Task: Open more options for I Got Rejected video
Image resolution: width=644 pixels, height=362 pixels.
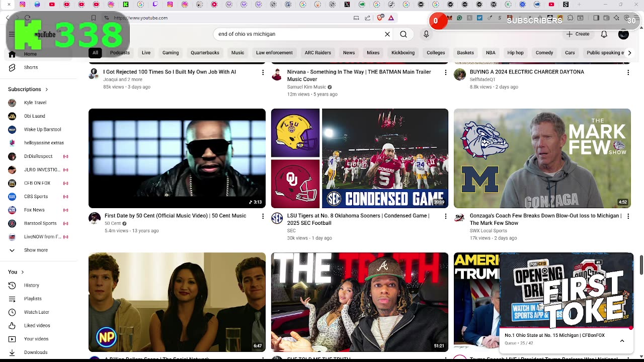Action: point(263,73)
